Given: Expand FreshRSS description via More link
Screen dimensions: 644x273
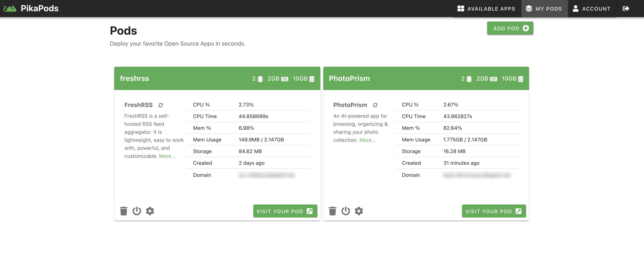Looking at the screenshot, I should click(167, 156).
